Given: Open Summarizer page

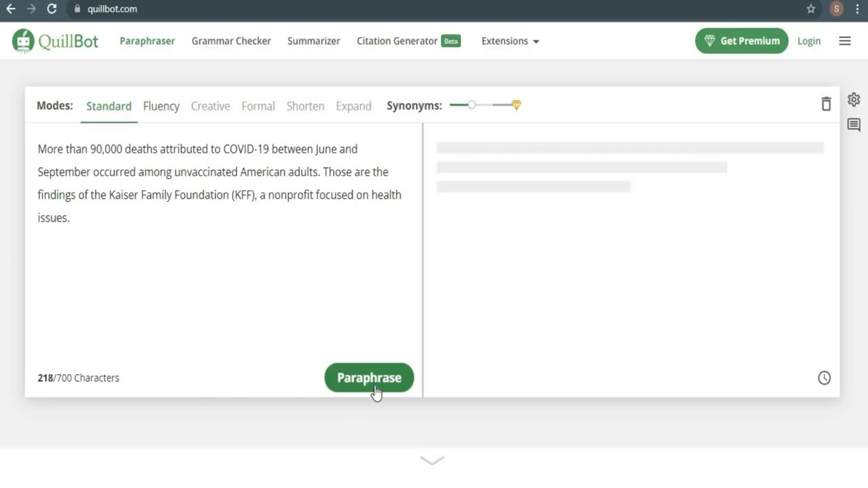Looking at the screenshot, I should coord(314,41).
